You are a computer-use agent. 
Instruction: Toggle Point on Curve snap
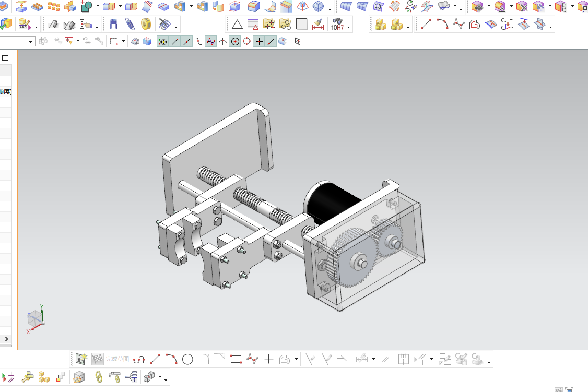pyautogui.click(x=271, y=42)
